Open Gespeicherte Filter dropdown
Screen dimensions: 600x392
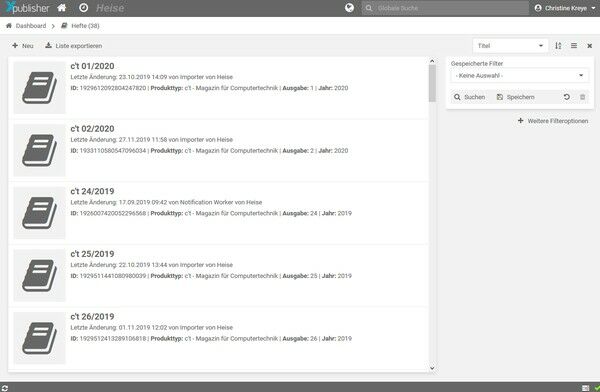(520, 75)
